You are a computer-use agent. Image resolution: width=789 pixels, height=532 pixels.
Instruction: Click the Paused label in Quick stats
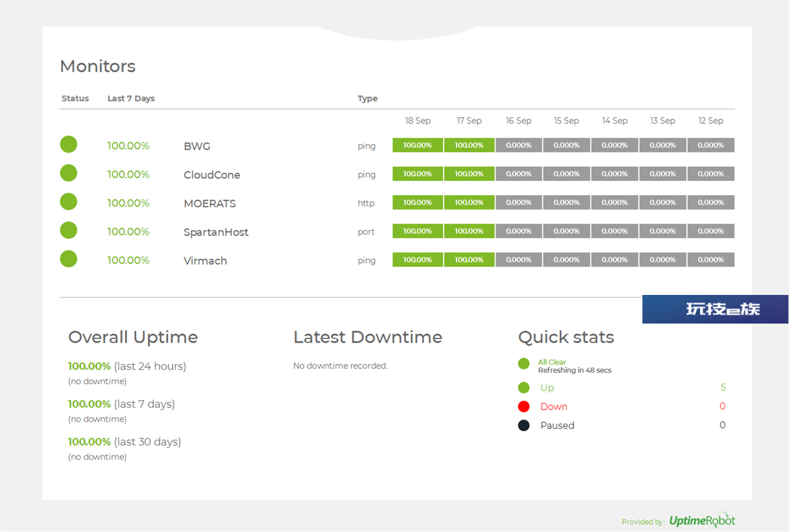(557, 425)
